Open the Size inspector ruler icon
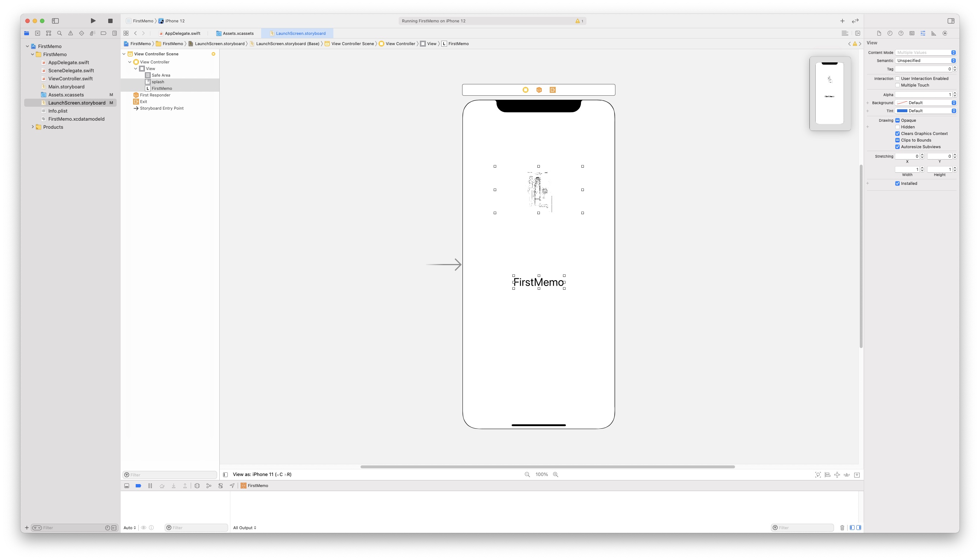 click(x=933, y=33)
